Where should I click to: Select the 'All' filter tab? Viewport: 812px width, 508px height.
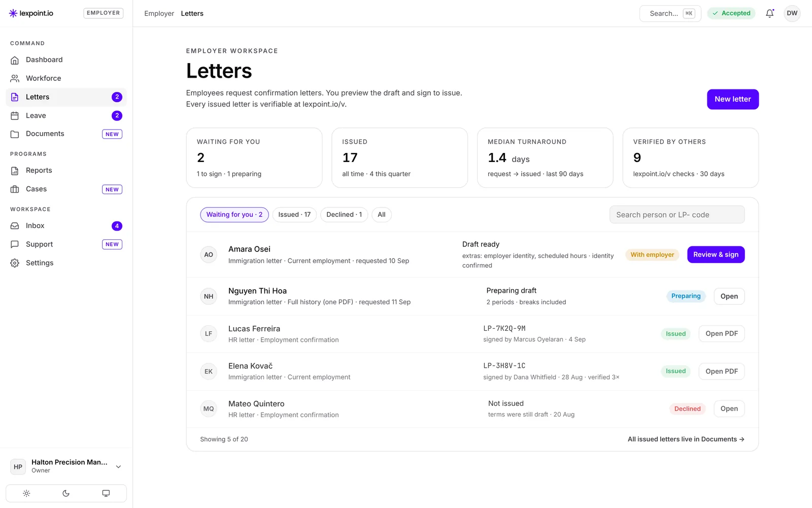click(x=382, y=215)
